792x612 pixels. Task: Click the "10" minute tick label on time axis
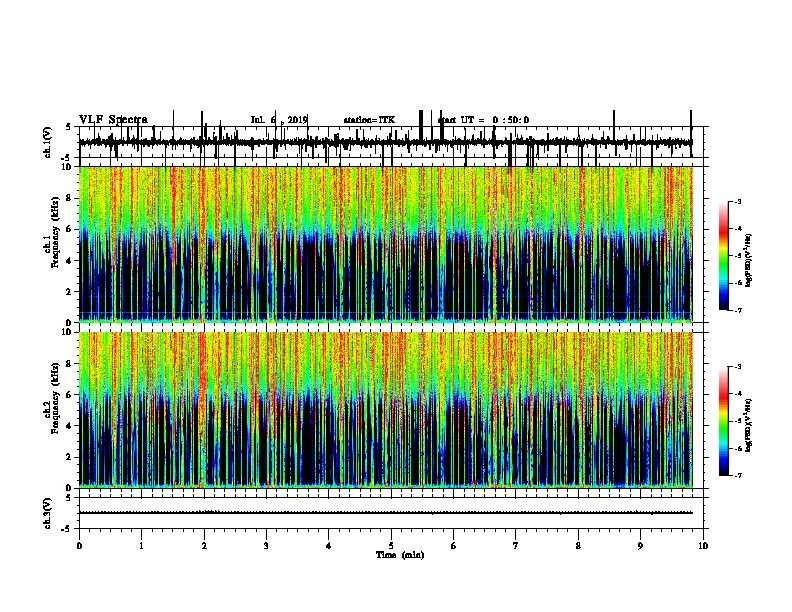click(x=703, y=546)
